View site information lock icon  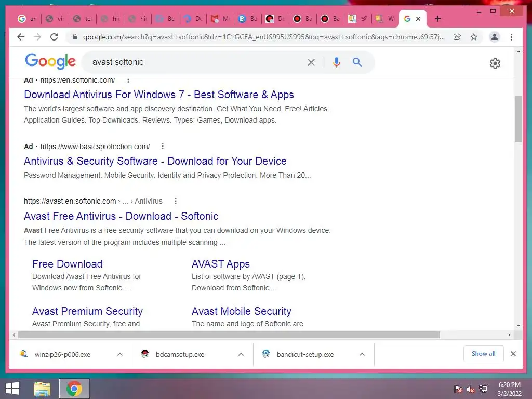click(x=75, y=37)
